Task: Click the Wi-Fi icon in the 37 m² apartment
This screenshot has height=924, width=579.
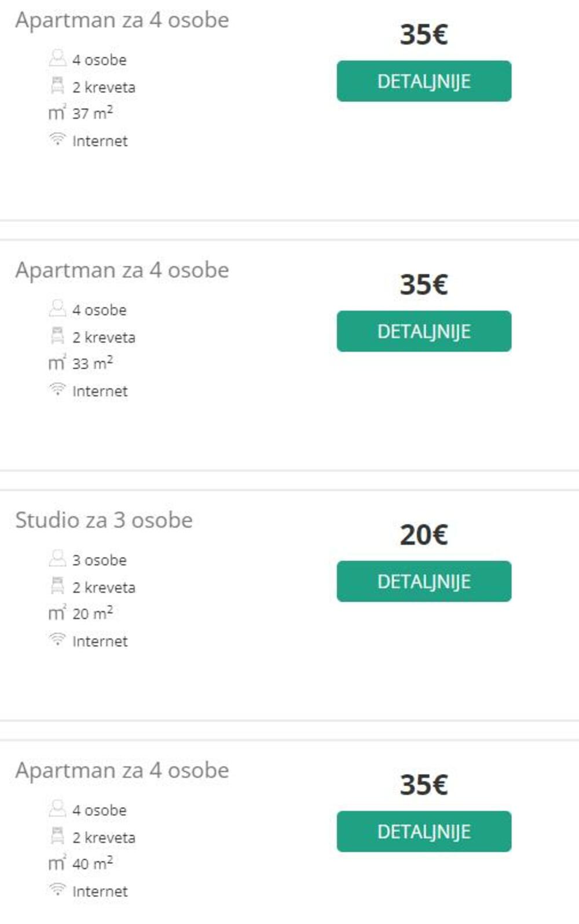Action: tap(57, 140)
